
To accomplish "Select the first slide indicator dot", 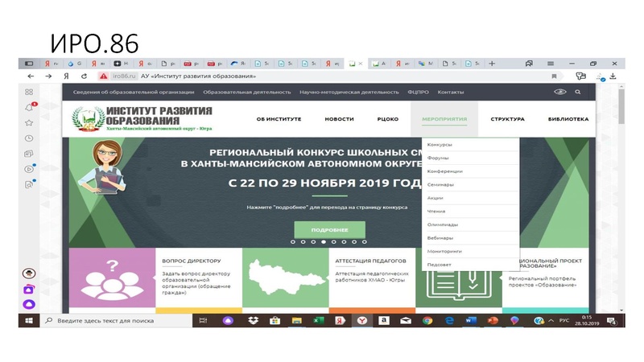I will tap(293, 242).
